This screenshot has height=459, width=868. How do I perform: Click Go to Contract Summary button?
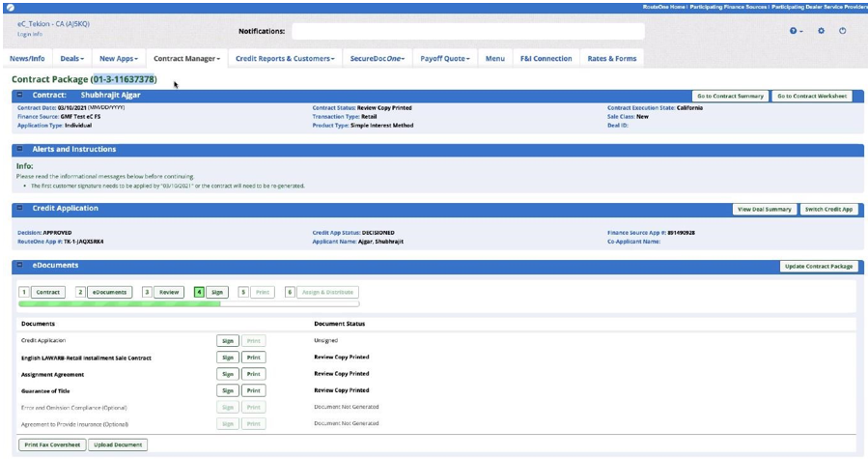click(x=730, y=96)
